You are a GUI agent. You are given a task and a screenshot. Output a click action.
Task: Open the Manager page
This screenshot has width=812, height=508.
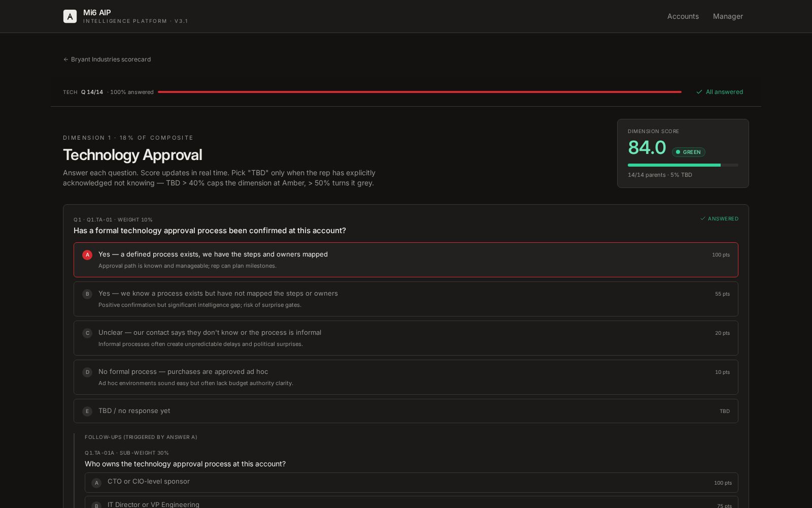tap(727, 16)
